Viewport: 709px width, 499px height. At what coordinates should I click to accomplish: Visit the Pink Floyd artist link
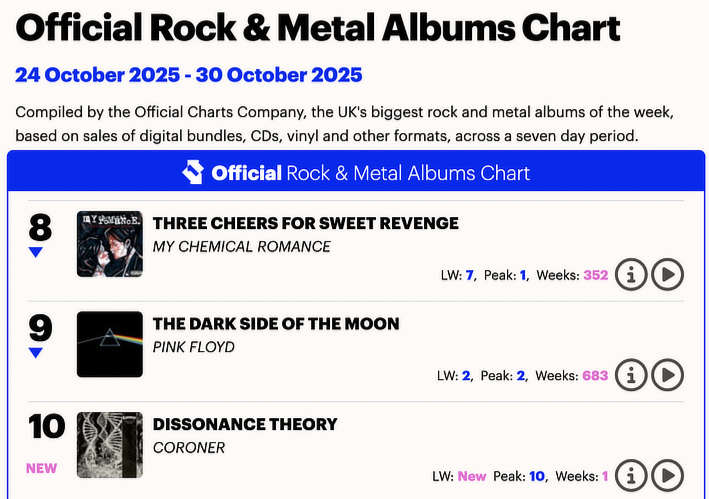(x=194, y=347)
